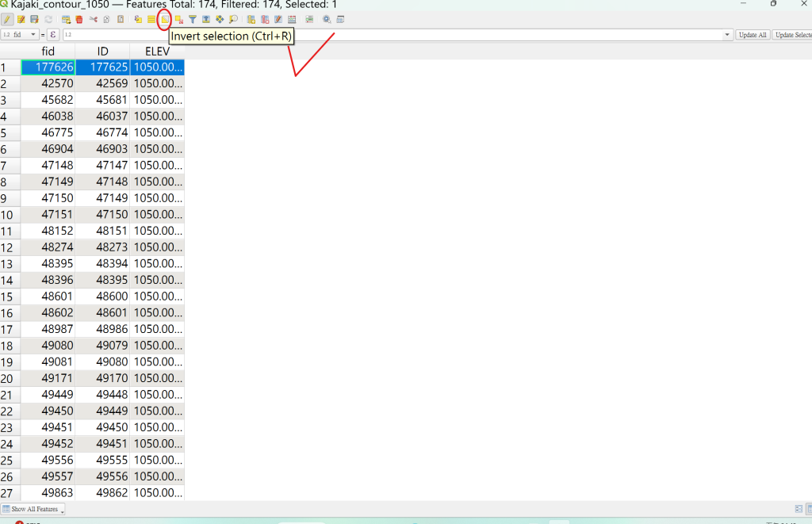The height and width of the screenshot is (524, 812).
Task: Select all features icon
Action: pyautogui.click(x=151, y=20)
